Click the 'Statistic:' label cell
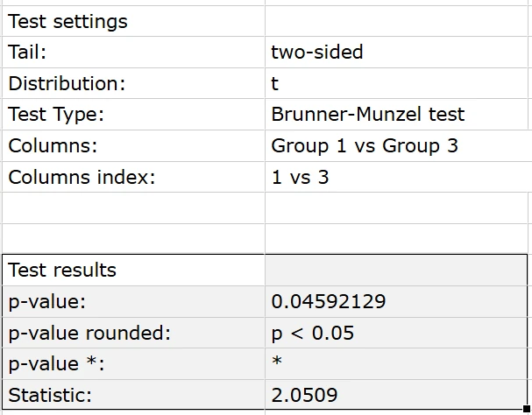The image size is (532, 415). point(133,395)
